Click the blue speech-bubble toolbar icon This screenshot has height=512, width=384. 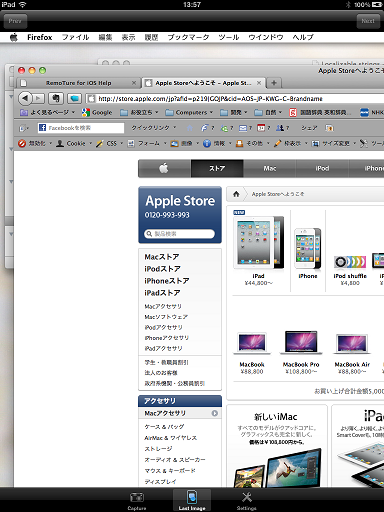74,98
